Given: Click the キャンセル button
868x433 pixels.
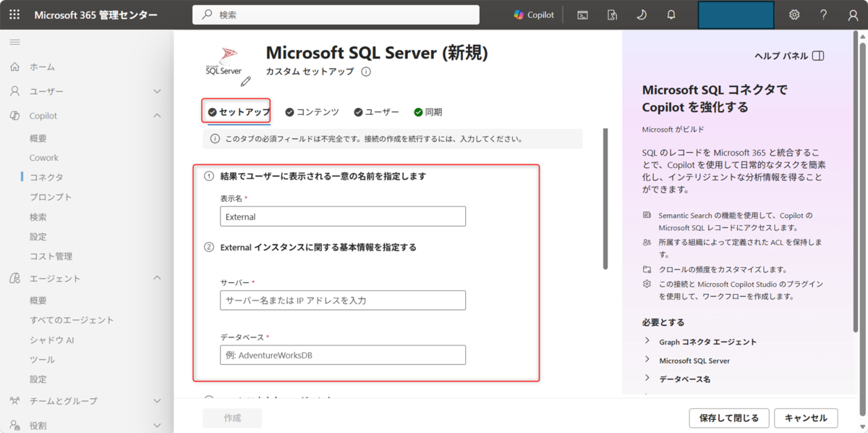Looking at the screenshot, I should (x=806, y=418).
